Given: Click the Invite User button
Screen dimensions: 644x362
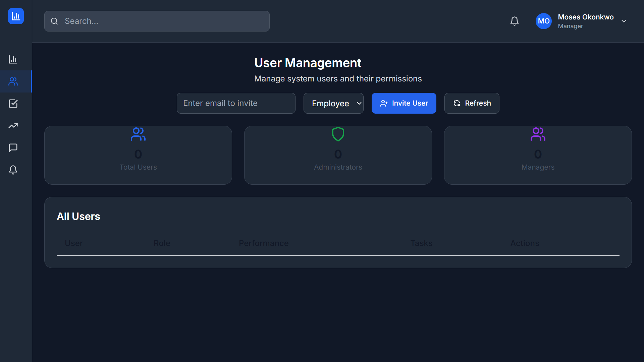Looking at the screenshot, I should click(404, 103).
